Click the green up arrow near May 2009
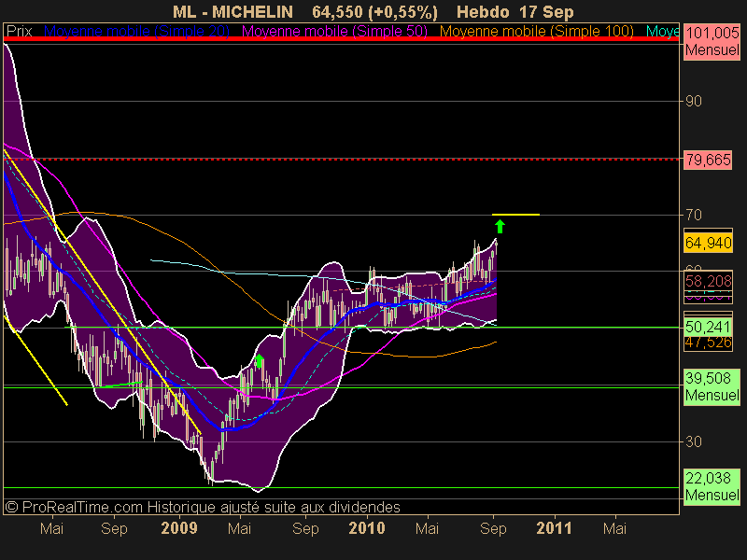This screenshot has width=747, height=560. 260,360
